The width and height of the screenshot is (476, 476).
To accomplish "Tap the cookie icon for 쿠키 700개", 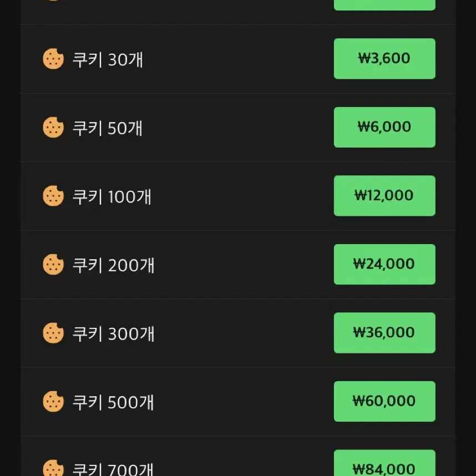I will 53,468.
